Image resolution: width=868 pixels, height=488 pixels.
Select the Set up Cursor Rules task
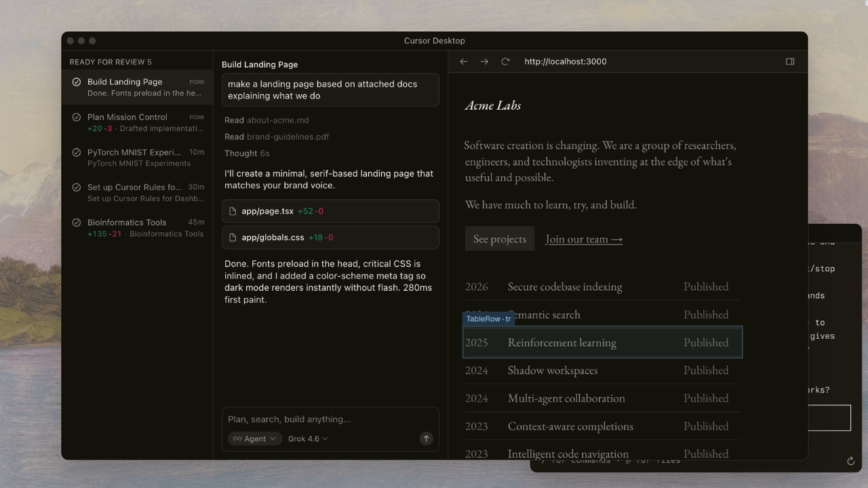(x=138, y=193)
